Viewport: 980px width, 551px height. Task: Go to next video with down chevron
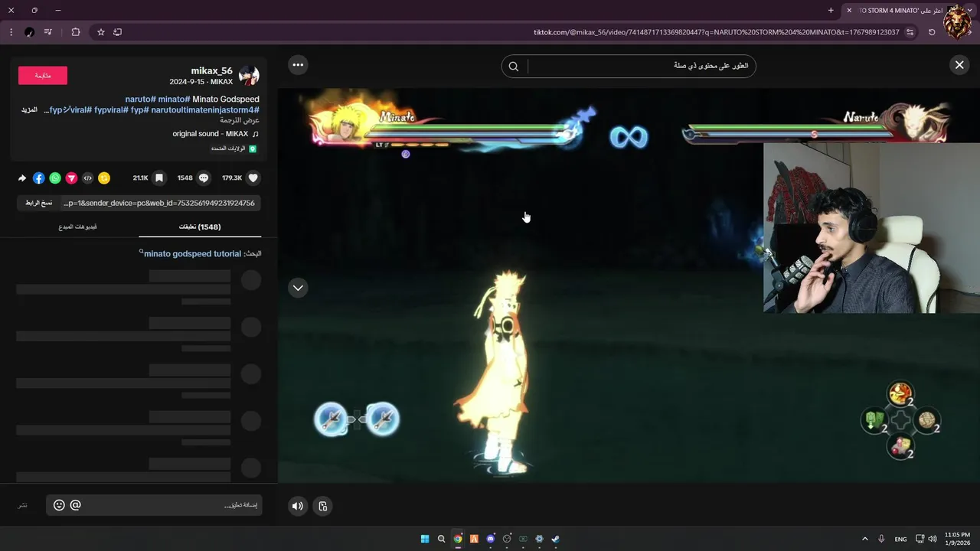click(298, 288)
